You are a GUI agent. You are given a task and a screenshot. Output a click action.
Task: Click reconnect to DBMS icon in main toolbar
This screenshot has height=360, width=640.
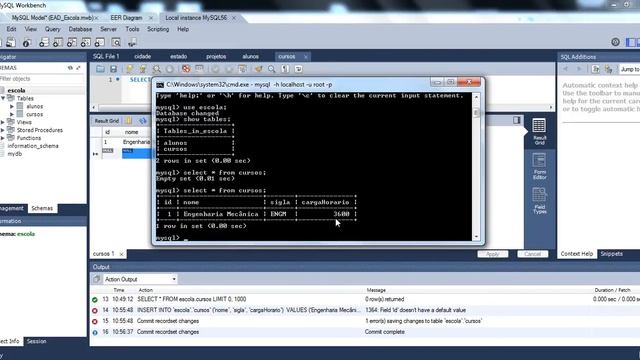[132, 42]
